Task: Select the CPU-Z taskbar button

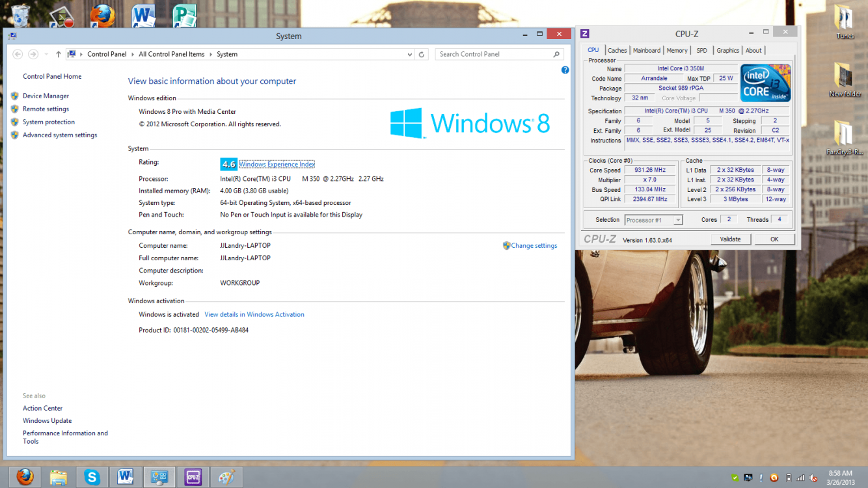Action: click(193, 477)
